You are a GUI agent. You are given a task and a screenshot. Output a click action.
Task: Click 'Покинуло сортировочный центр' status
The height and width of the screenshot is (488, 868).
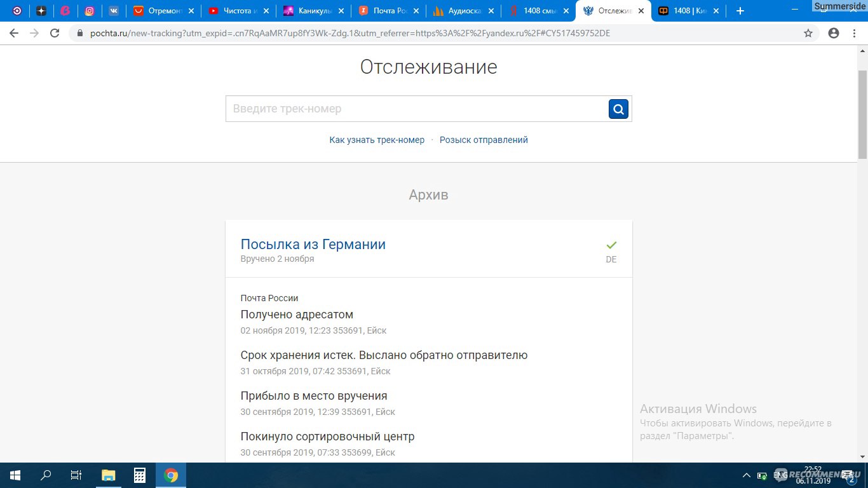pyautogui.click(x=327, y=437)
